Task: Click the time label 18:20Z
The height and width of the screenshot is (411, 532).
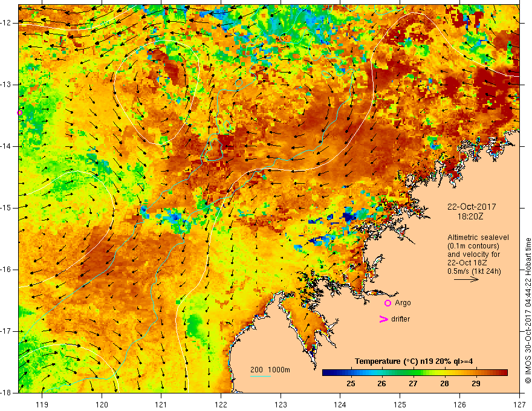Action: tap(470, 216)
